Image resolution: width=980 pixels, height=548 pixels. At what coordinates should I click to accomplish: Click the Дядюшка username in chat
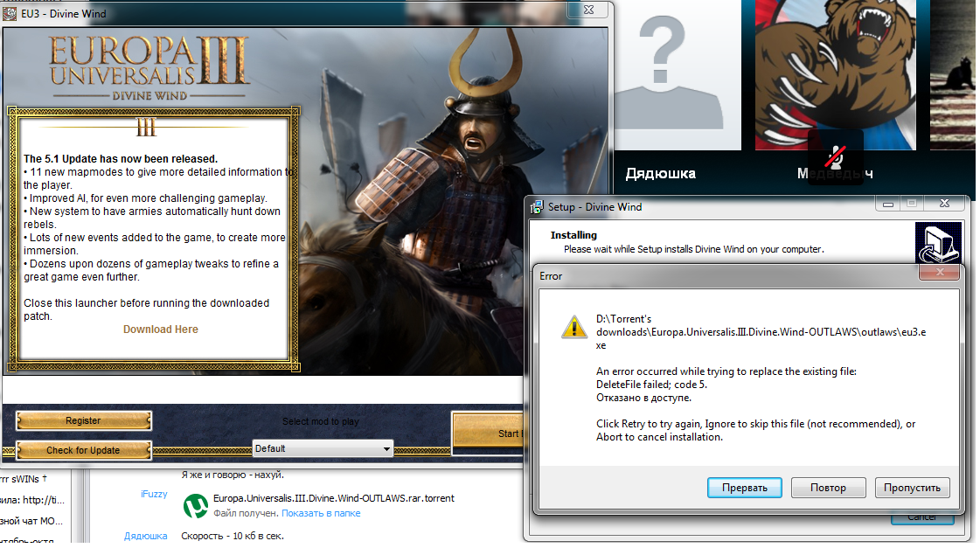click(145, 536)
